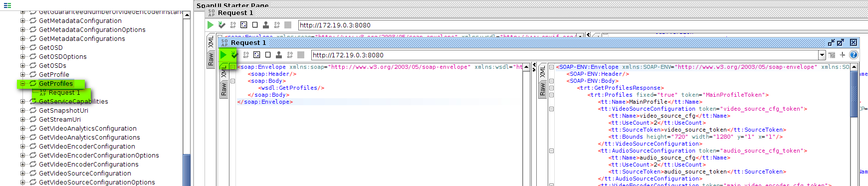868x186 pixels.
Task: Select GetVideoAnalyticsConfigurations operation
Action: [89, 138]
